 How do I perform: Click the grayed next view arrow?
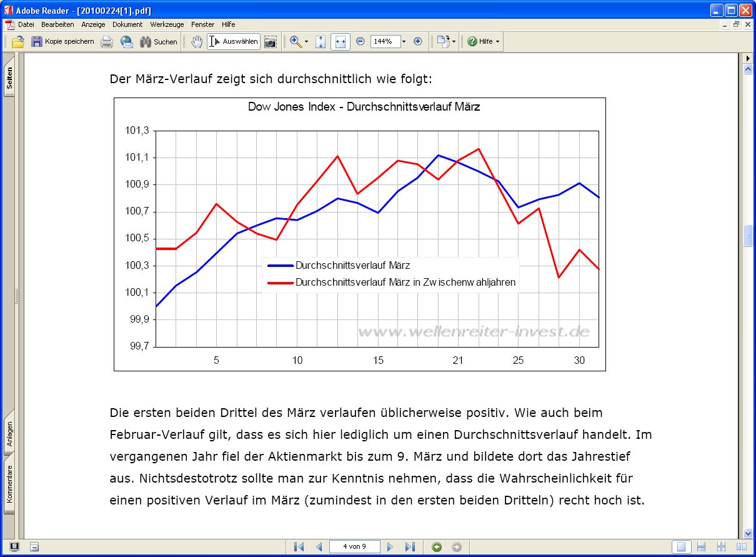[457, 547]
